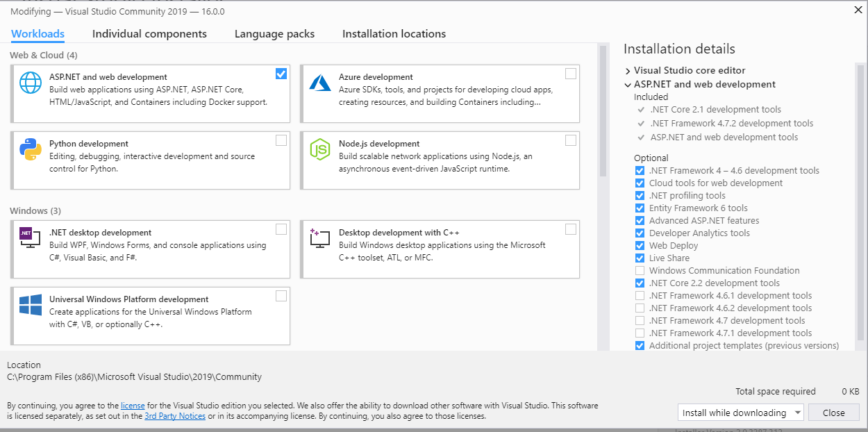Check Windows Communication Foundation option
Image resolution: width=868 pixels, height=432 pixels.
[640, 271]
